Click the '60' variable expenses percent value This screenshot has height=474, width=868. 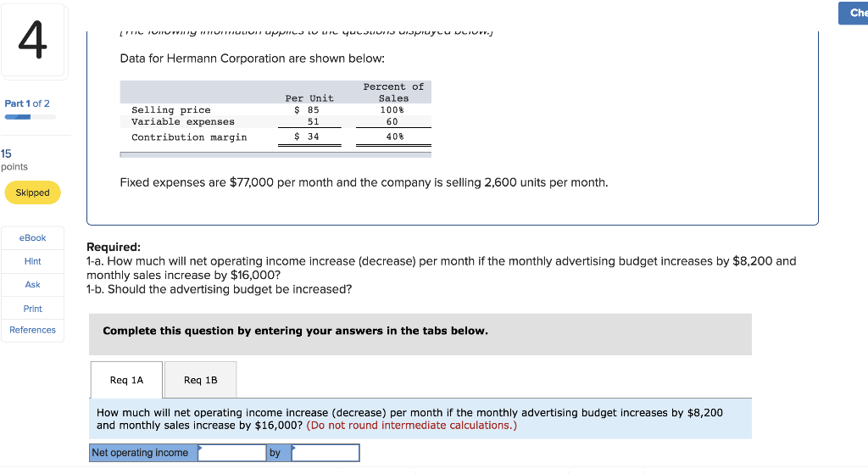[x=392, y=122]
